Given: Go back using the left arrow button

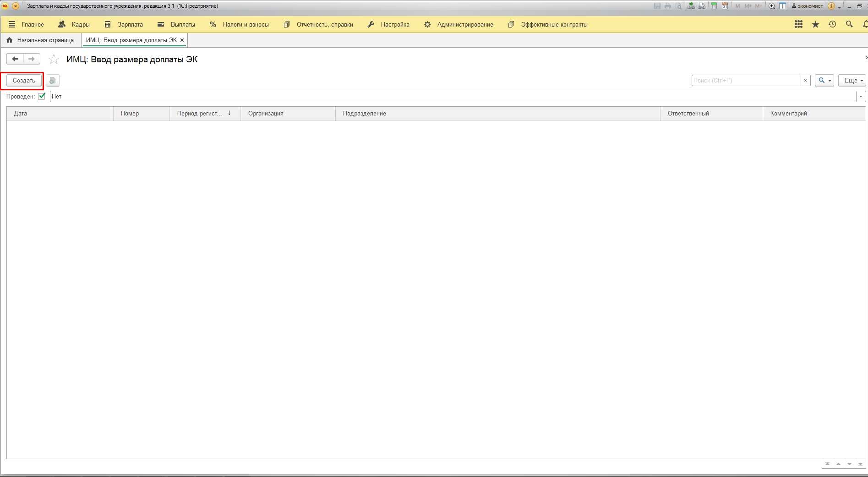Looking at the screenshot, I should pos(15,59).
